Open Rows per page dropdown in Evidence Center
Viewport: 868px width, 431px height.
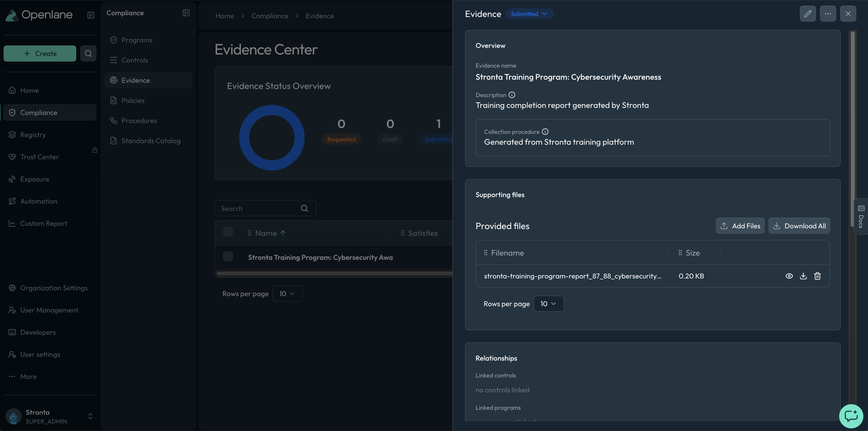tap(287, 294)
